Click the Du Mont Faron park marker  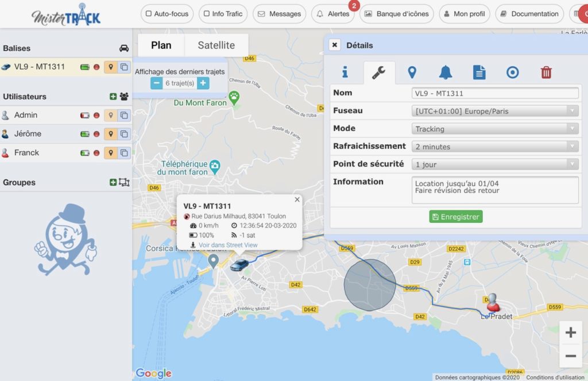tap(234, 98)
